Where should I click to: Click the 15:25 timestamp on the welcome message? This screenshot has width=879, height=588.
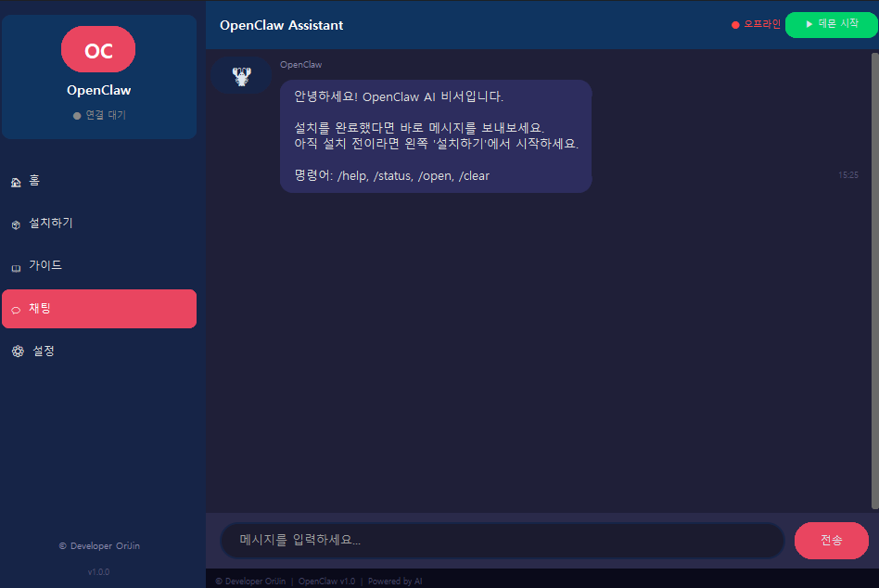click(848, 173)
